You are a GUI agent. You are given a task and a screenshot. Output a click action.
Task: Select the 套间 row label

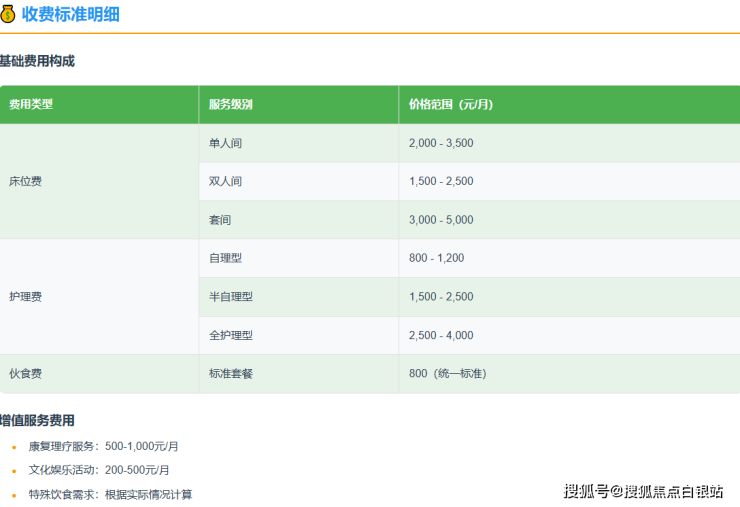point(220,220)
